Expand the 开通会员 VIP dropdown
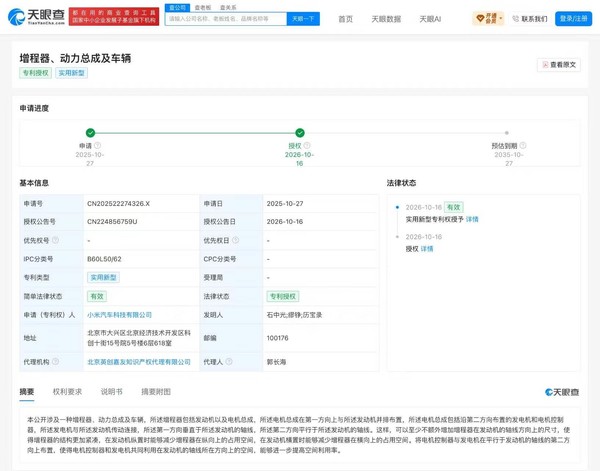 489,18
